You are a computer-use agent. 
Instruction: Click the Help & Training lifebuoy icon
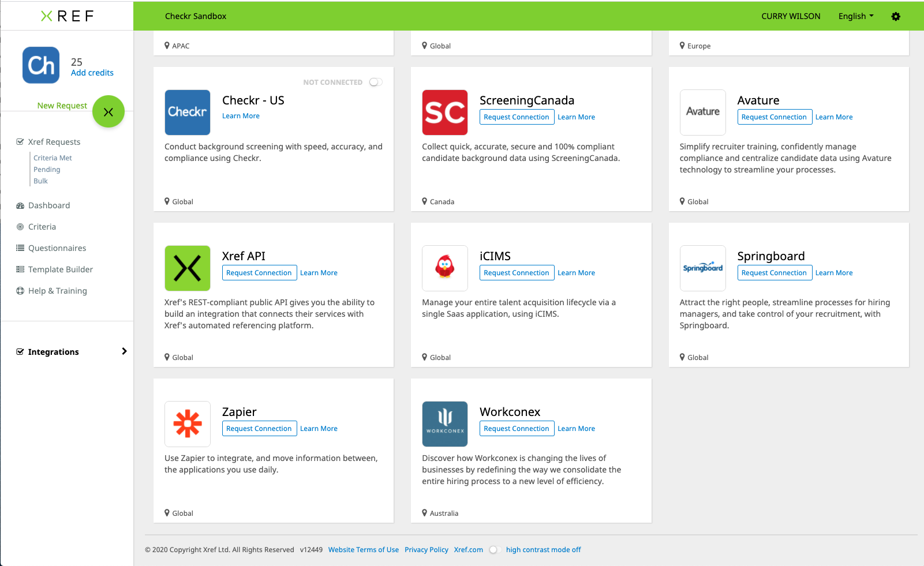pos(20,291)
